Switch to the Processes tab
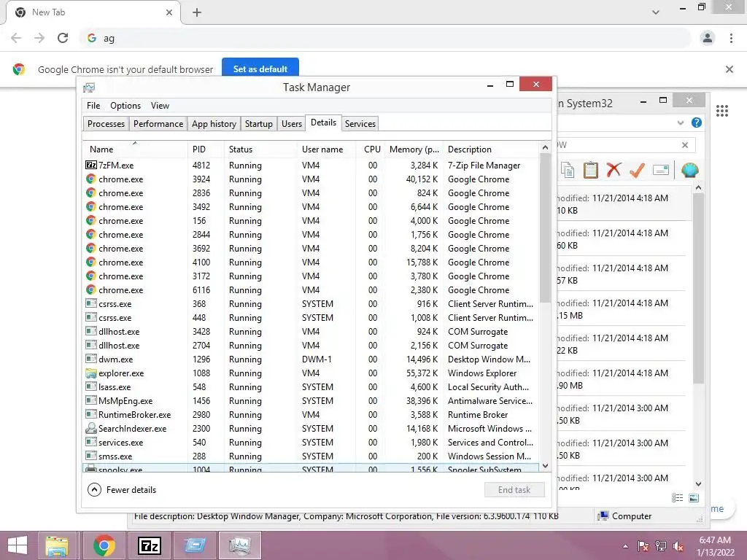 tap(106, 124)
